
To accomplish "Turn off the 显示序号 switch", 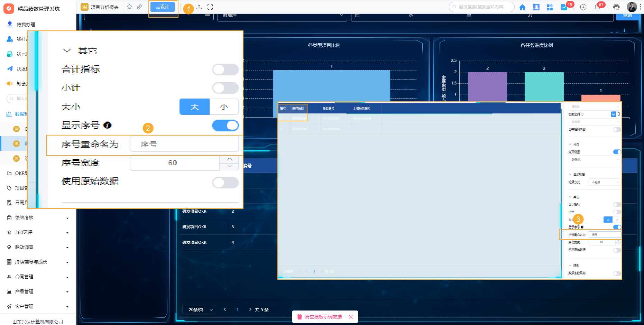I will 225,126.
